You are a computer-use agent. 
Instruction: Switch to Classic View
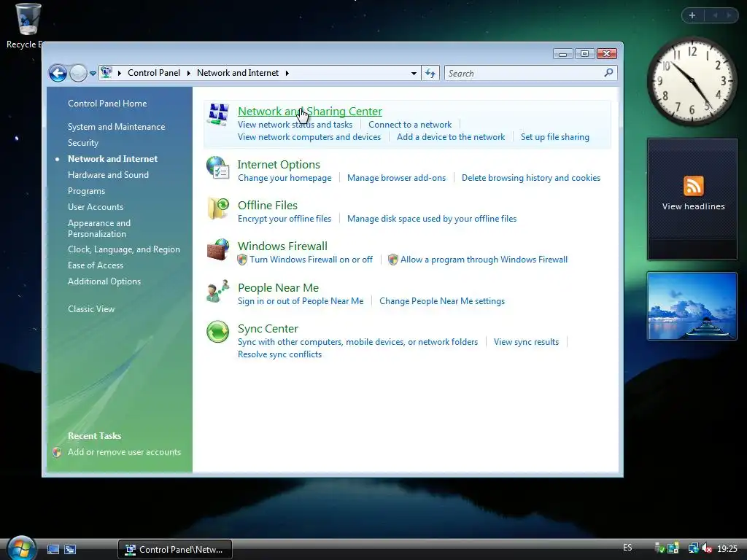pyautogui.click(x=91, y=309)
